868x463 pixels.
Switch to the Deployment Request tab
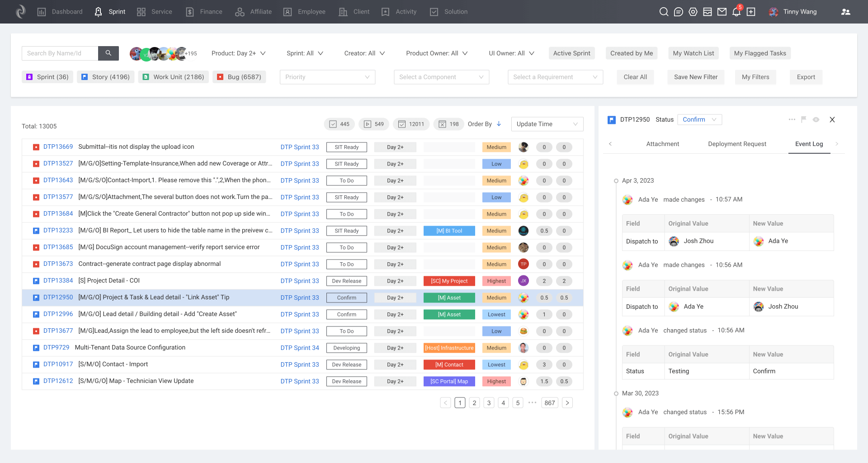(x=737, y=144)
